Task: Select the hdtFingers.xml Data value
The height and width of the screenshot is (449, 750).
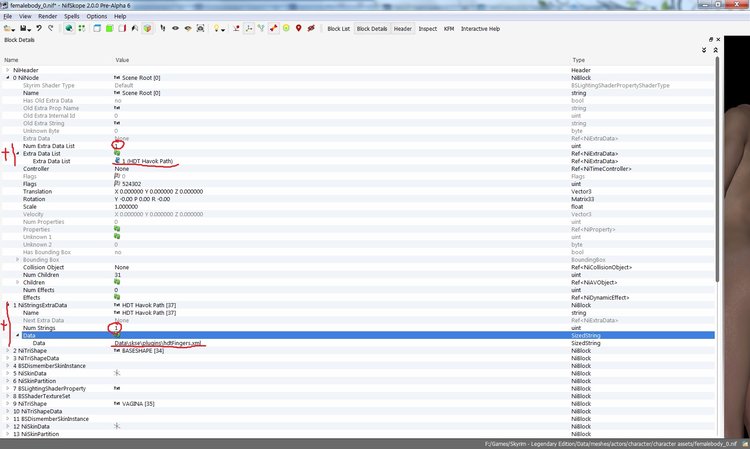Action: pos(157,343)
